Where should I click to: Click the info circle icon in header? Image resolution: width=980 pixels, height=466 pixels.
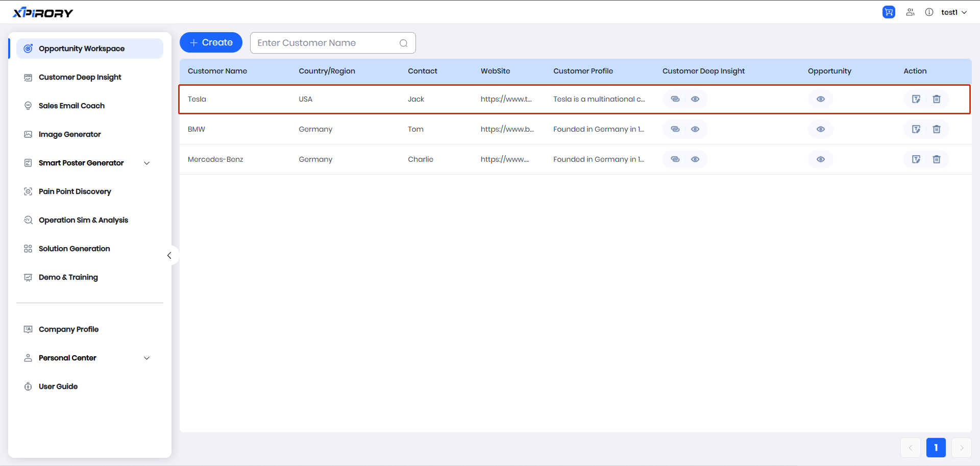coord(929,12)
